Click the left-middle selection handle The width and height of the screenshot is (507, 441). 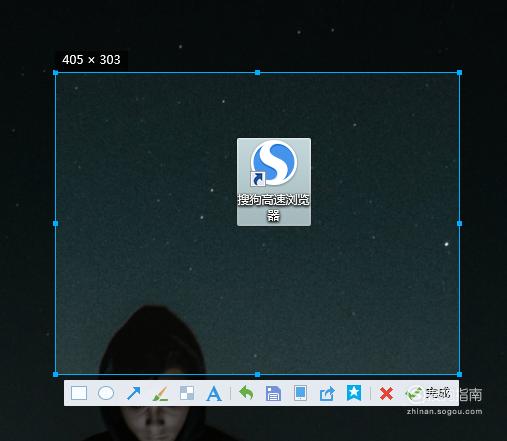(56, 223)
